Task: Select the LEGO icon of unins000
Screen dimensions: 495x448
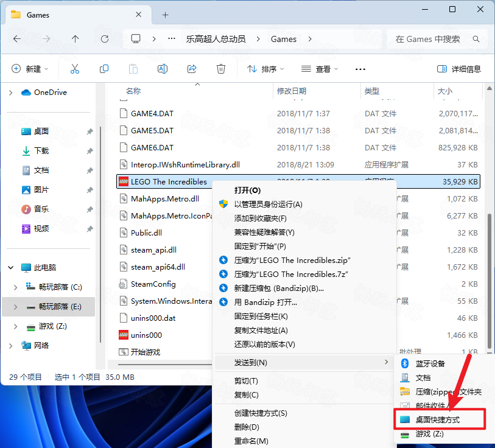Action: pos(124,335)
